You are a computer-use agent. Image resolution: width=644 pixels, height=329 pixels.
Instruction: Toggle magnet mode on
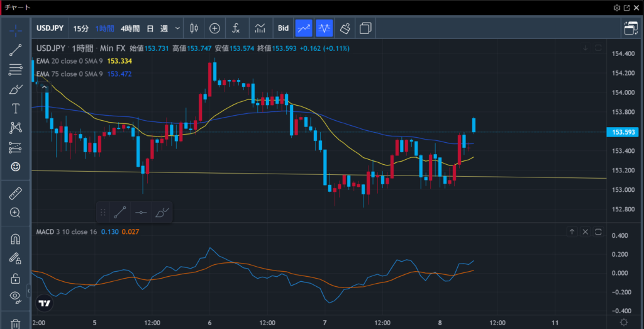[x=16, y=239]
